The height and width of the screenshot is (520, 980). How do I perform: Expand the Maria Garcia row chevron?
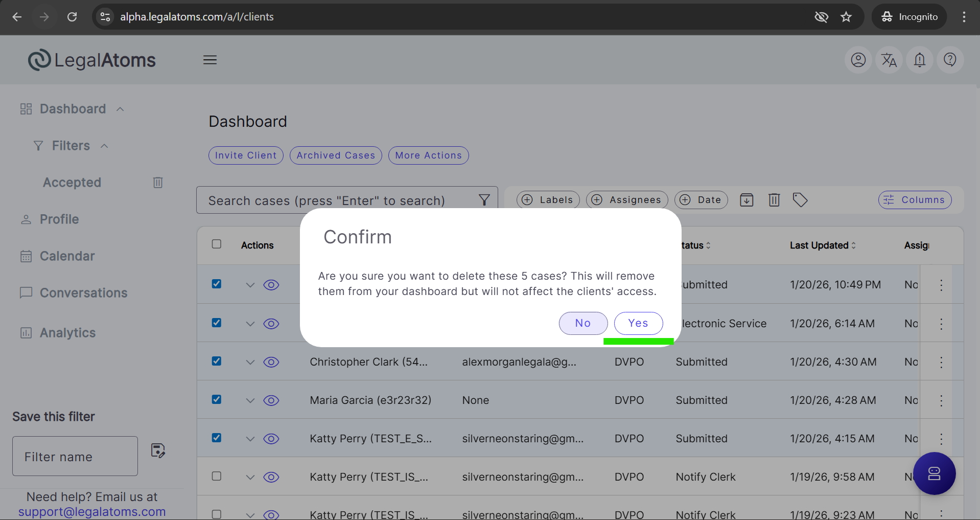tap(250, 400)
